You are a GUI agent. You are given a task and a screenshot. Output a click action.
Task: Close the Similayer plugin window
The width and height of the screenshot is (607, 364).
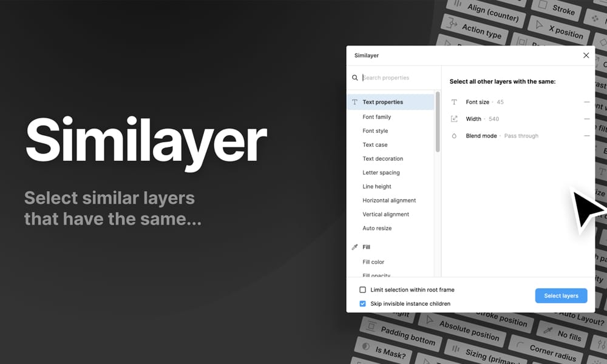pos(586,55)
